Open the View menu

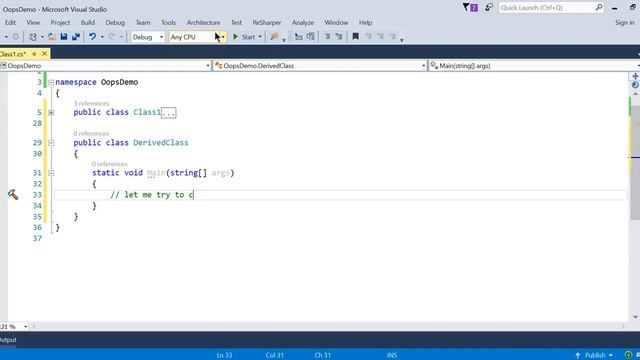click(x=33, y=23)
